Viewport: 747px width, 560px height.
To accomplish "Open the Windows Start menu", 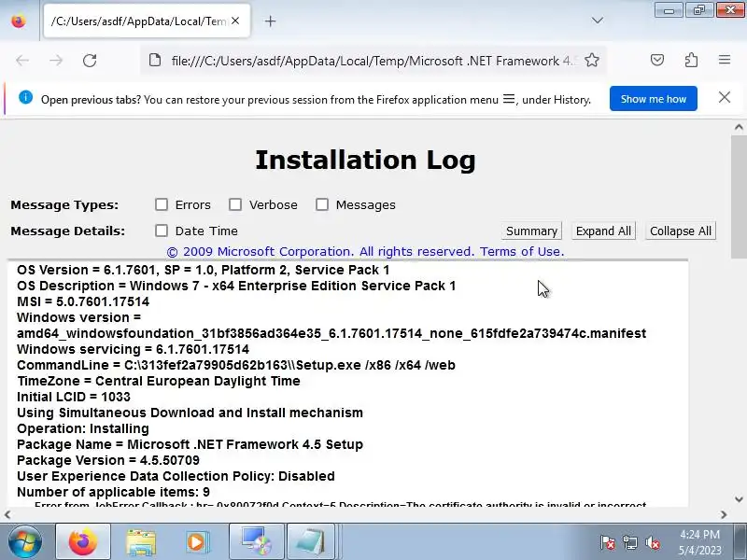I will tap(24, 542).
